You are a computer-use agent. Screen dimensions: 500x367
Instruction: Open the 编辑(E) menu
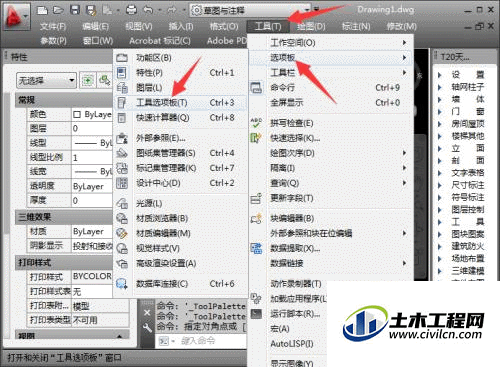(95, 26)
